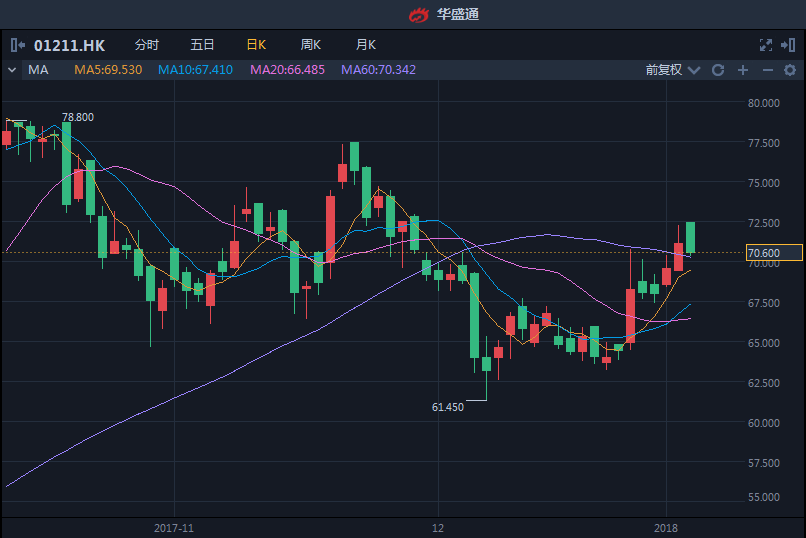Image resolution: width=806 pixels, height=538 pixels.
Task: Zoom out using the minus icon
Action: pos(767,70)
